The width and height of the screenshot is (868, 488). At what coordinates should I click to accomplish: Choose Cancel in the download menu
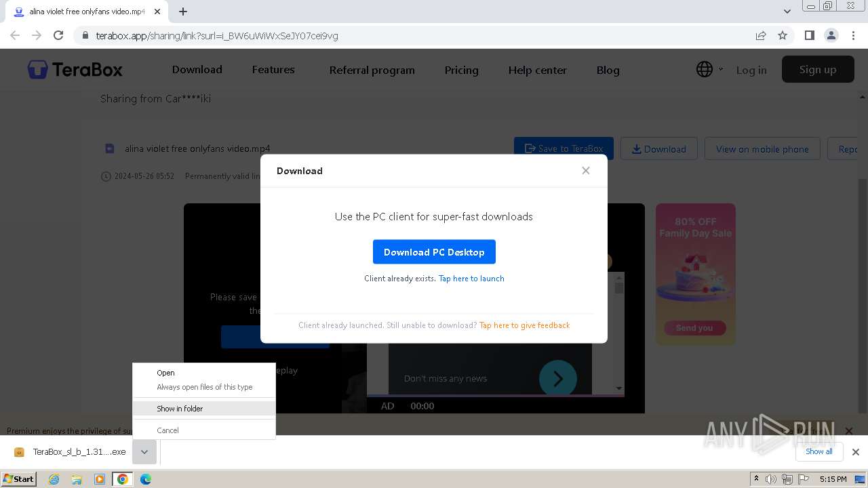click(x=204, y=430)
